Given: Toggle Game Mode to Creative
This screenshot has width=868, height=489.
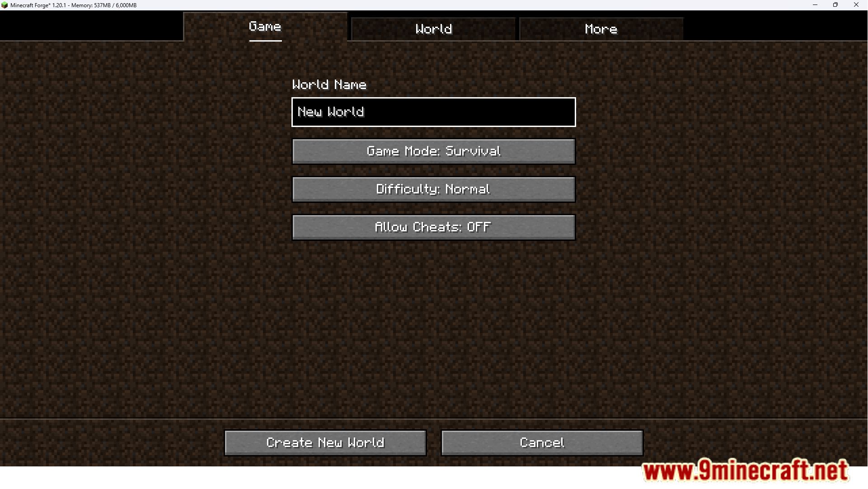Looking at the screenshot, I should pos(433,151).
